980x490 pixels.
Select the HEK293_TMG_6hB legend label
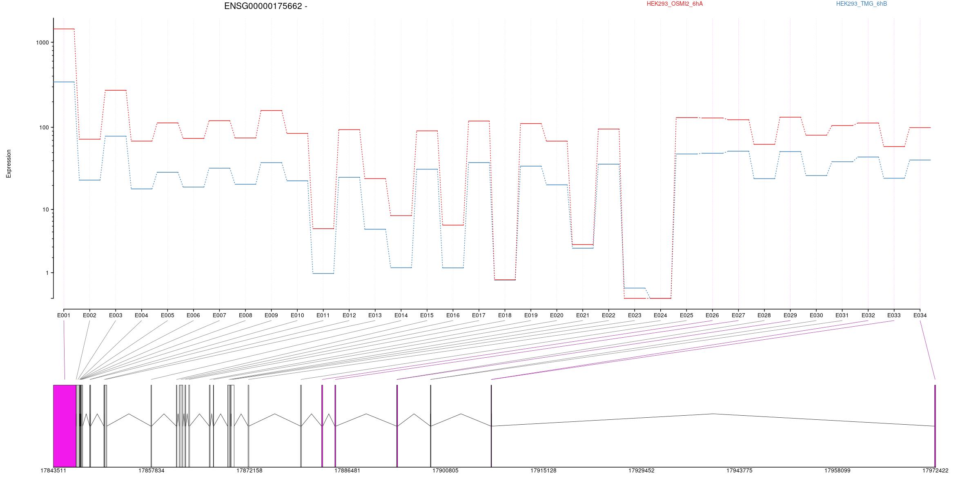(x=862, y=4)
